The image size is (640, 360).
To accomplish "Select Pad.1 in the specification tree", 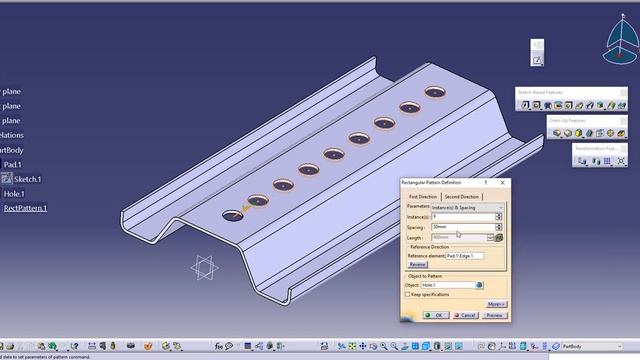I will pos(13,164).
